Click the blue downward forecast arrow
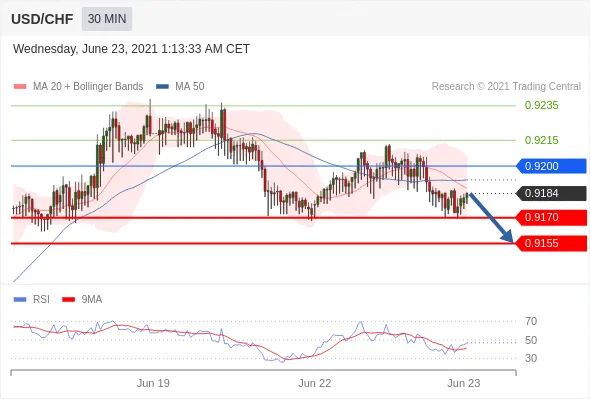590x400 pixels. click(491, 218)
